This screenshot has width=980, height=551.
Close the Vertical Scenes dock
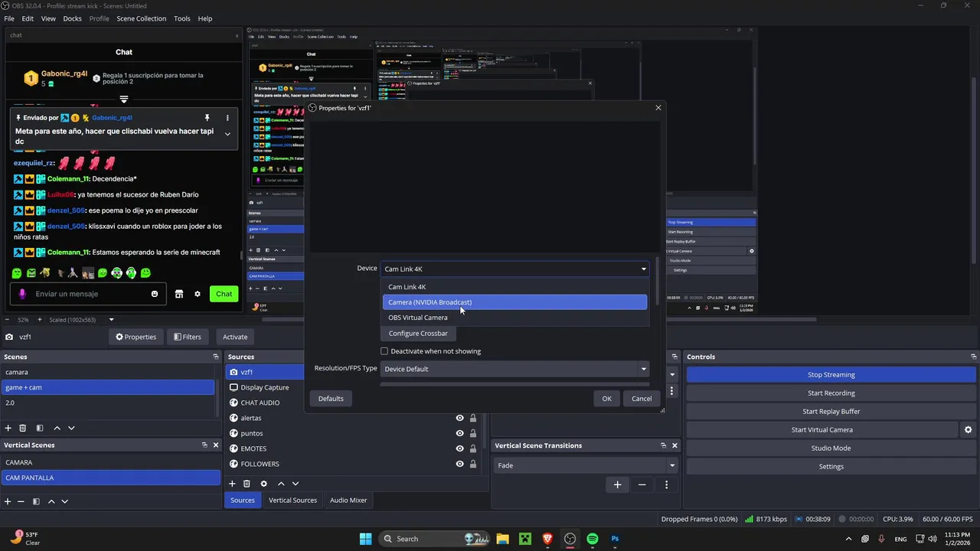tap(216, 445)
